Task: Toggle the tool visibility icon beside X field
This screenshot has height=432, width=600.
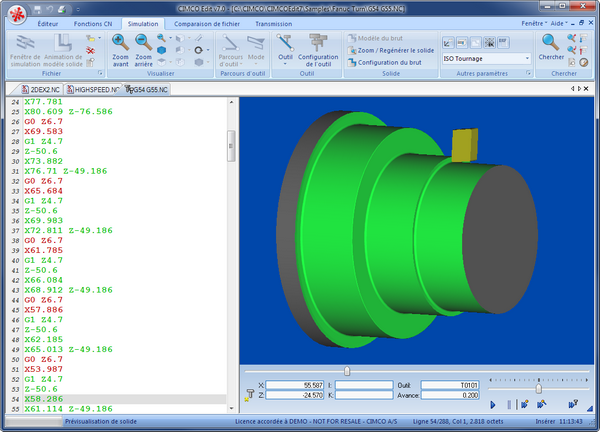Action: point(249,395)
